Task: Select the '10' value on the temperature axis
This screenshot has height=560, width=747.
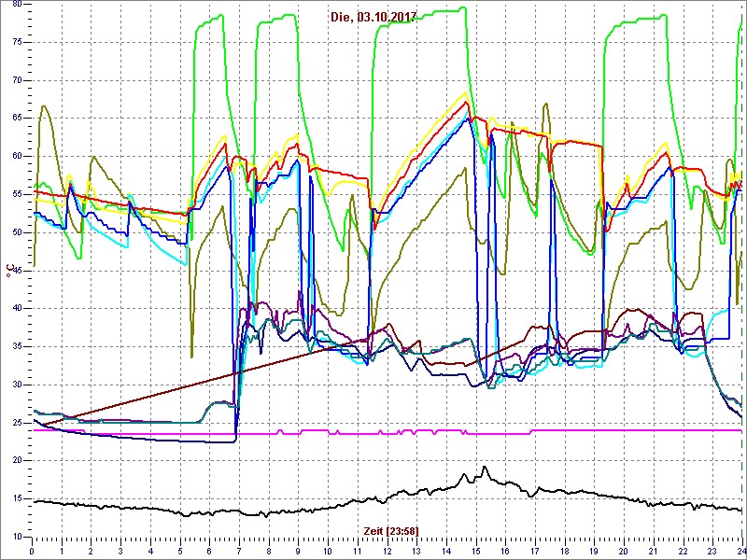Action: pos(17,538)
